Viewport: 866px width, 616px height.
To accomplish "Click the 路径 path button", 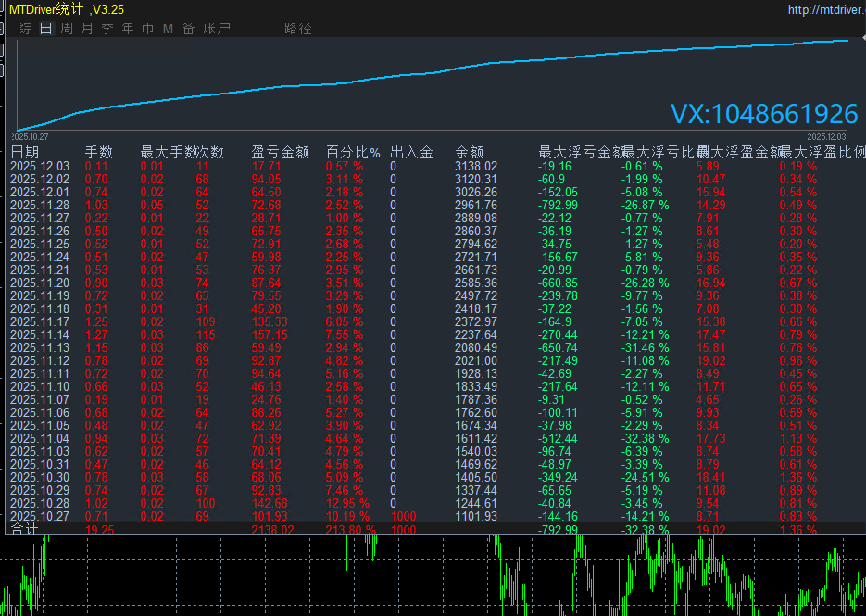I will (298, 29).
